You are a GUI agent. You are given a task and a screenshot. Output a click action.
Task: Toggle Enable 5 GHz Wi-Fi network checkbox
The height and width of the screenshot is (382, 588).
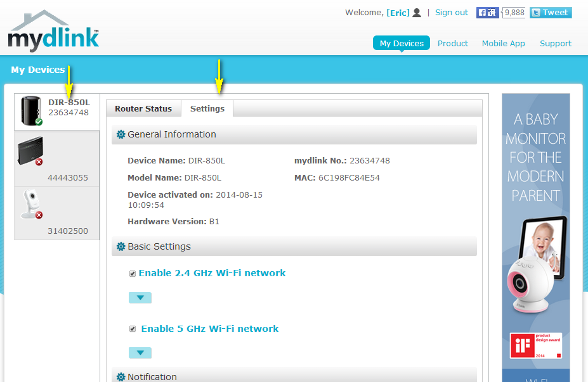click(133, 329)
